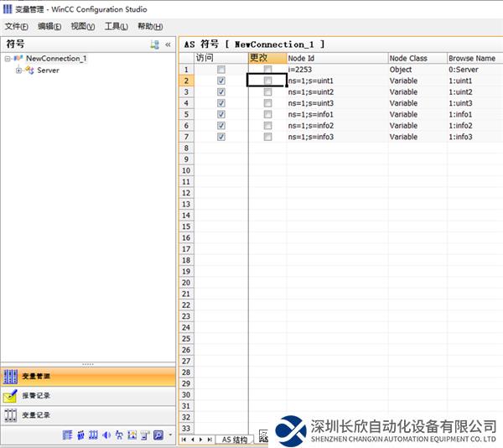This screenshot has width=503, height=448.
Task: Open the 文件(F) menu
Action: tap(16, 26)
